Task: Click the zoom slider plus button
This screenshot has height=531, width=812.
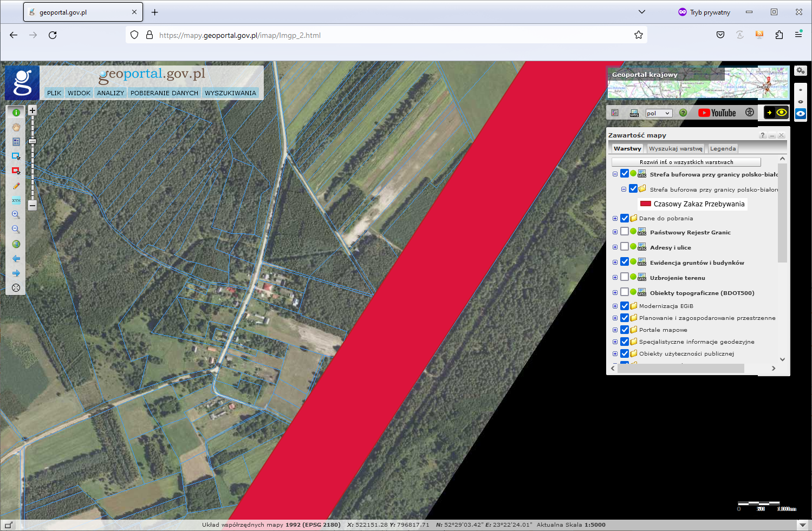Action: click(x=33, y=110)
